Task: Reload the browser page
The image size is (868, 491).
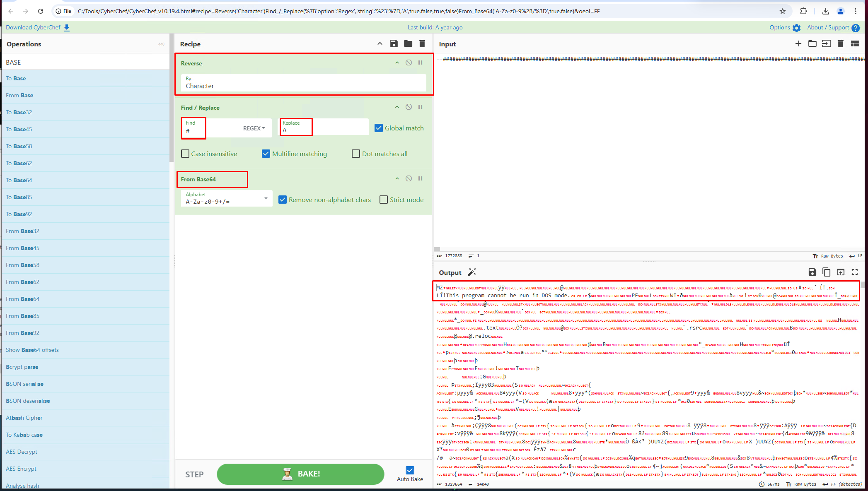Action: click(x=41, y=11)
